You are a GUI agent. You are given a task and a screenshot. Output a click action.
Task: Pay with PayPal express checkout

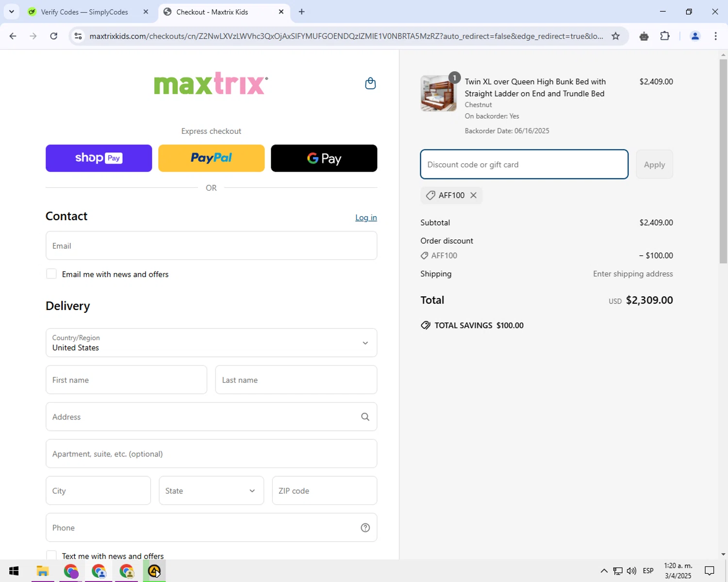pyautogui.click(x=211, y=158)
